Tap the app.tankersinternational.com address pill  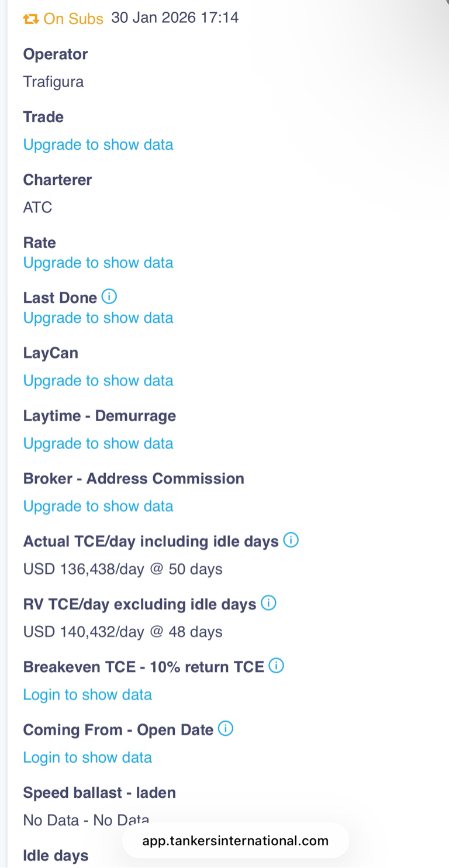[x=235, y=841]
